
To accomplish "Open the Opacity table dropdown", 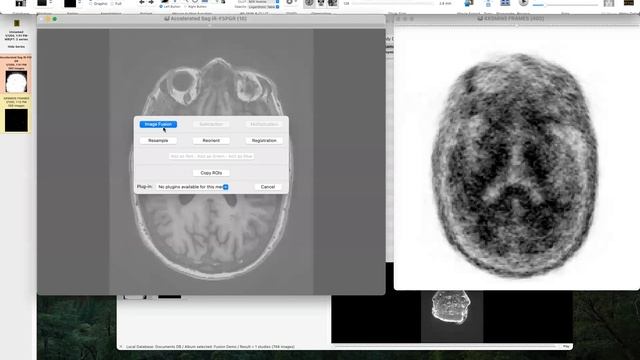I will click(263, 7).
